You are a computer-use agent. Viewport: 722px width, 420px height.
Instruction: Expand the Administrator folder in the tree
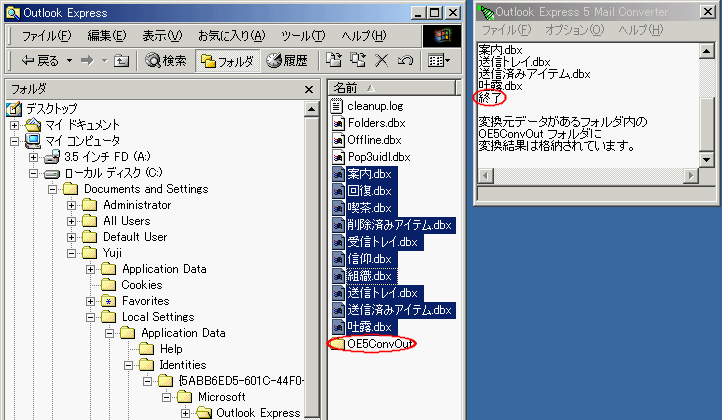tap(73, 205)
